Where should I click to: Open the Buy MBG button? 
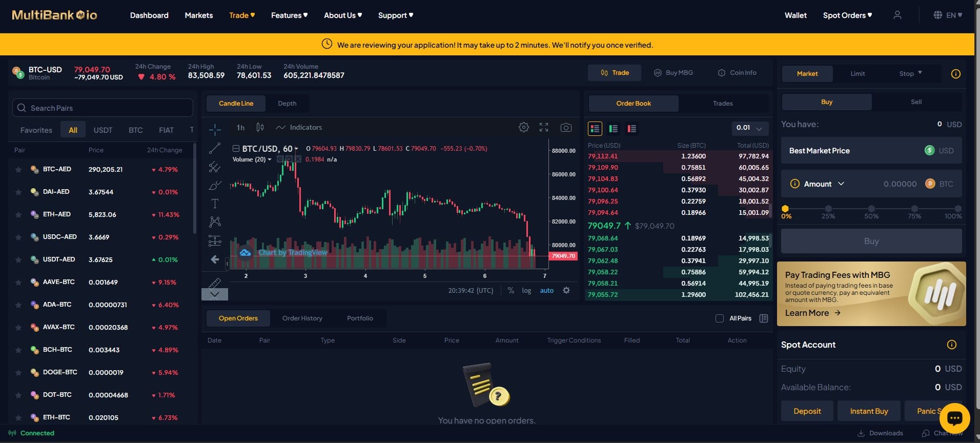673,73
